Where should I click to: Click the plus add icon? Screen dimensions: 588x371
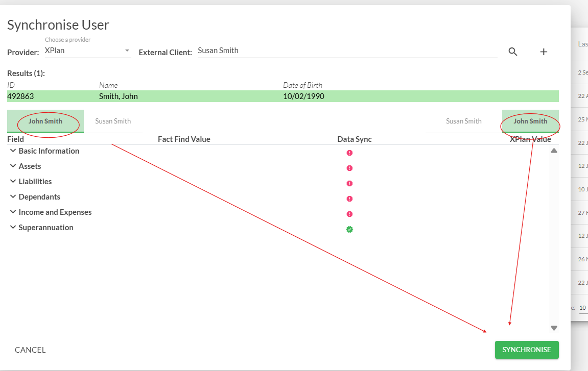point(544,52)
